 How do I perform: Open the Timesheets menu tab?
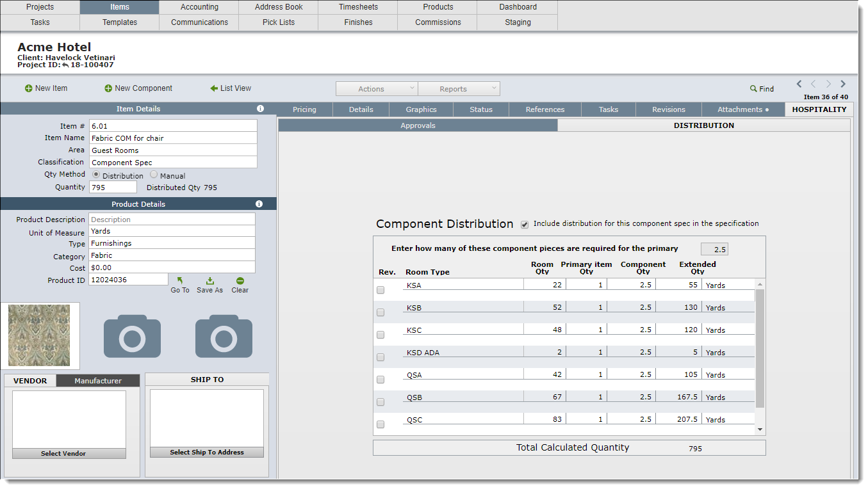coord(358,7)
